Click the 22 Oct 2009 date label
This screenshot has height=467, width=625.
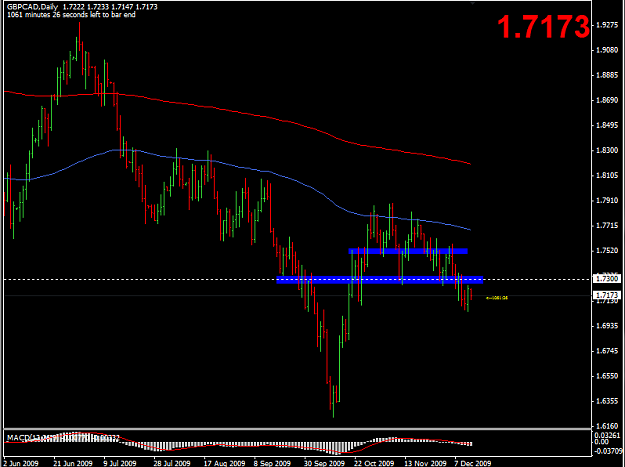(374, 463)
